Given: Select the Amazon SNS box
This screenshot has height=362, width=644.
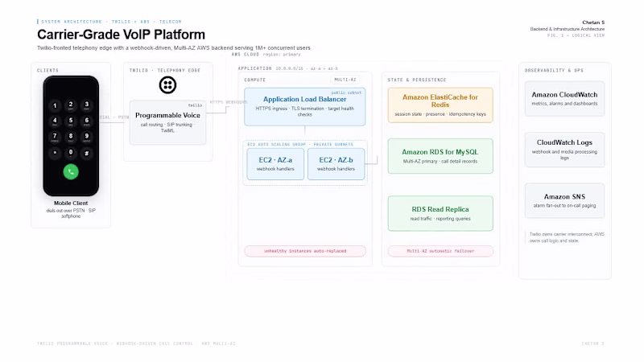Looking at the screenshot, I should pyautogui.click(x=564, y=200).
